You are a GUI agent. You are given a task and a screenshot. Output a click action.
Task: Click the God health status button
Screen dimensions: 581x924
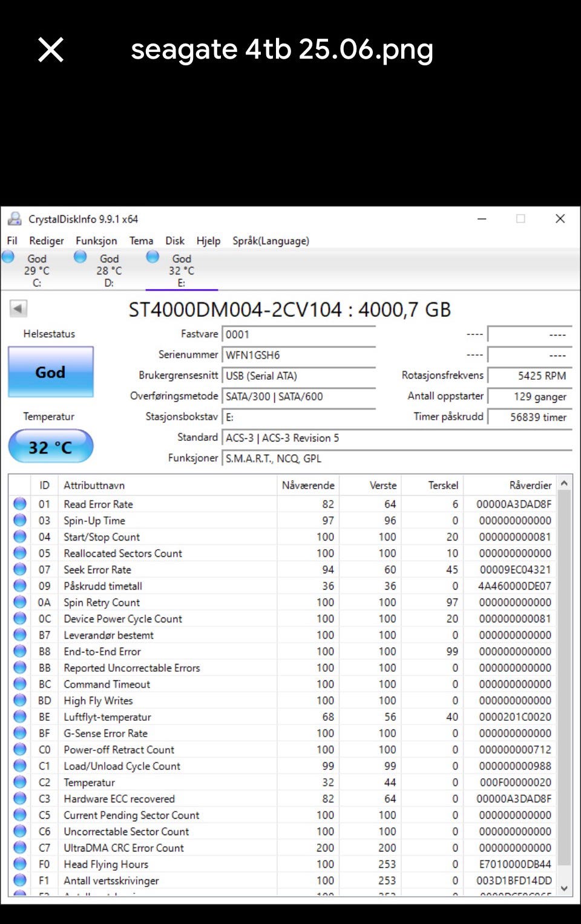pos(51,372)
